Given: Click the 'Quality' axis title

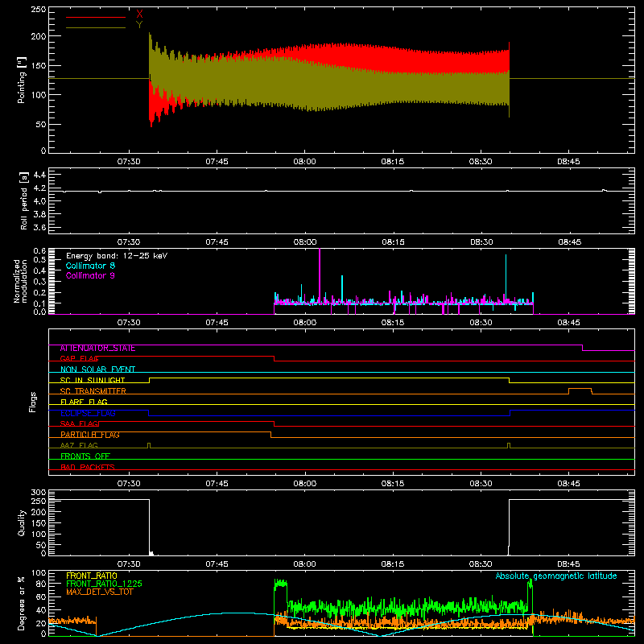Looking at the screenshot, I should point(22,522).
